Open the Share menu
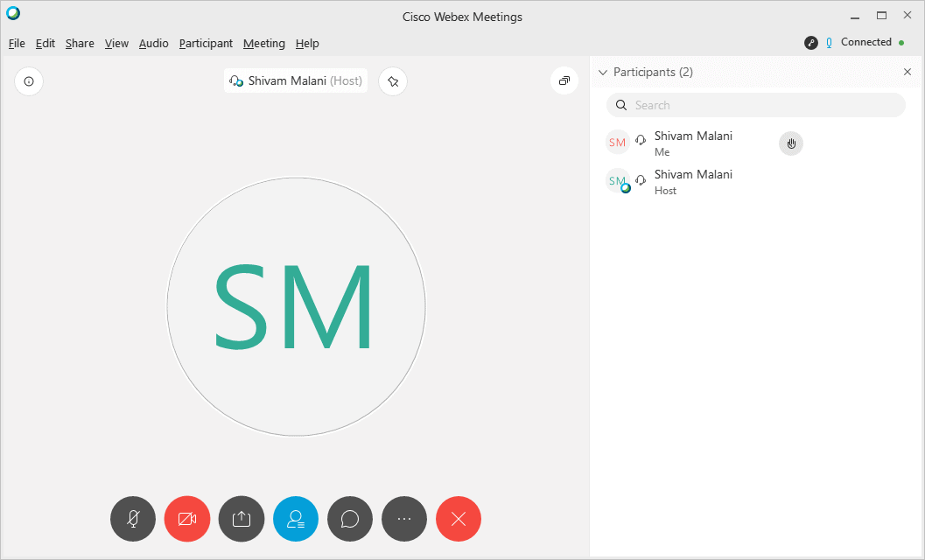 [80, 43]
